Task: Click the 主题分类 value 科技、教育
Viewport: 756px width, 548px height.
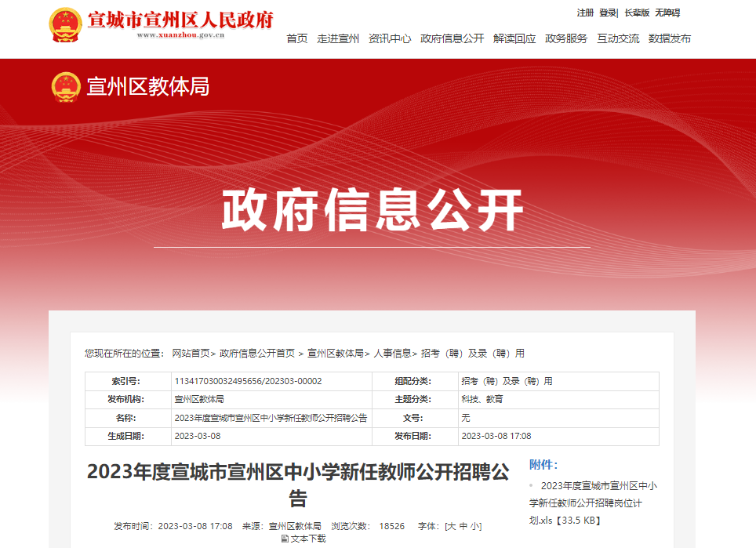Action: pyautogui.click(x=482, y=399)
